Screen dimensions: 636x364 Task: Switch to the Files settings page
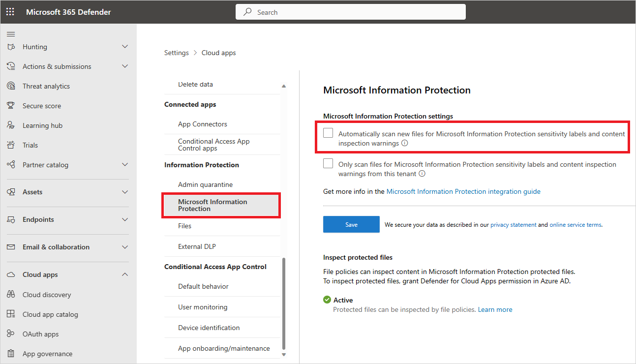point(184,226)
